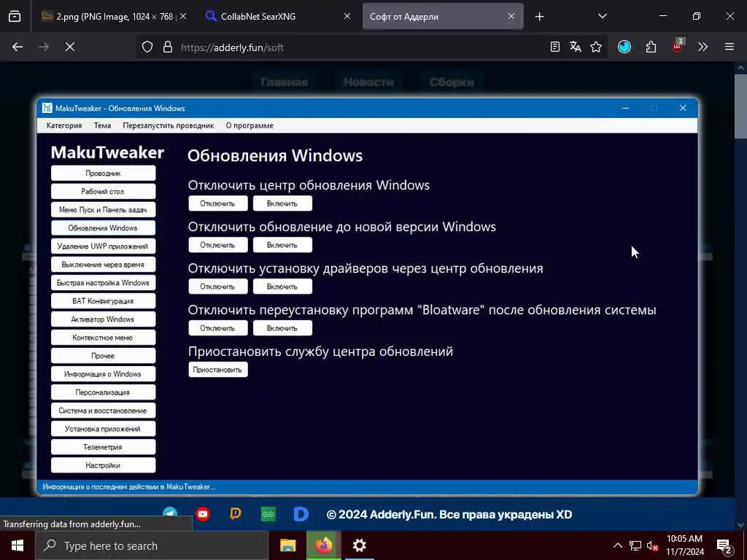
Task: Bookmark this page with the star
Action: click(x=596, y=47)
